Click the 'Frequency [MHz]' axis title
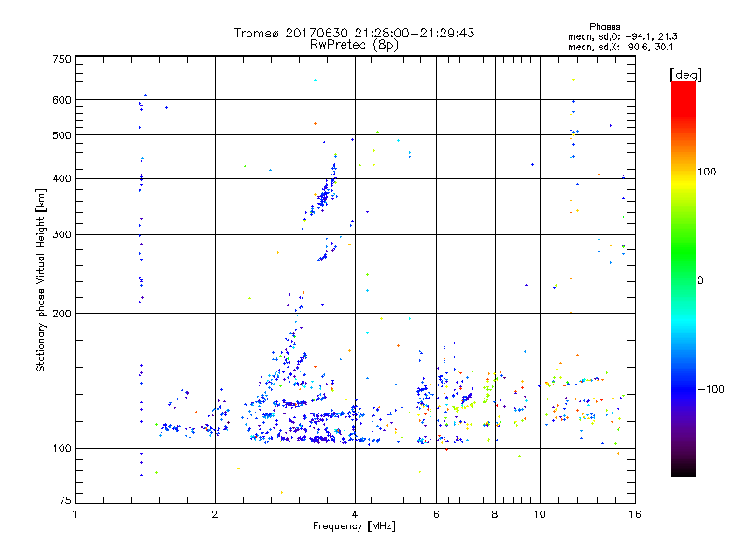The image size is (747, 560). 354,526
